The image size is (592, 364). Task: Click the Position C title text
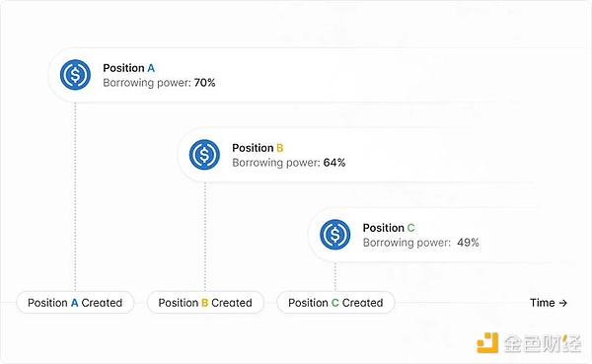coord(389,228)
